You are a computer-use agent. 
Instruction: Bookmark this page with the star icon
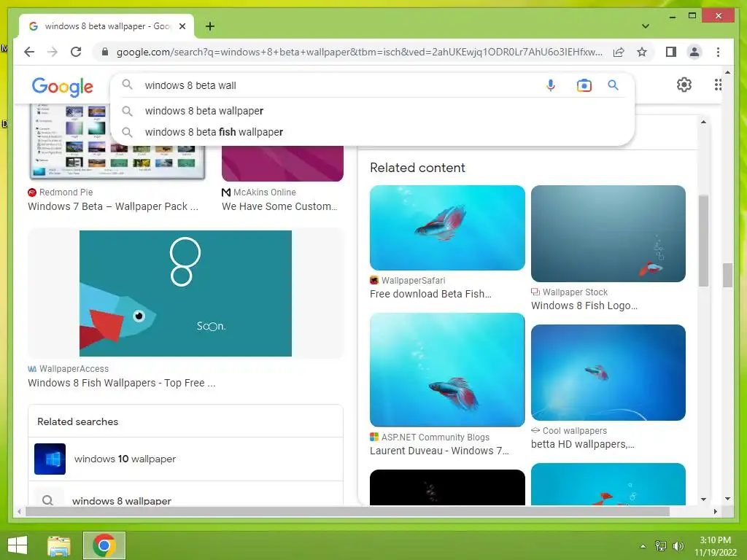(642, 52)
